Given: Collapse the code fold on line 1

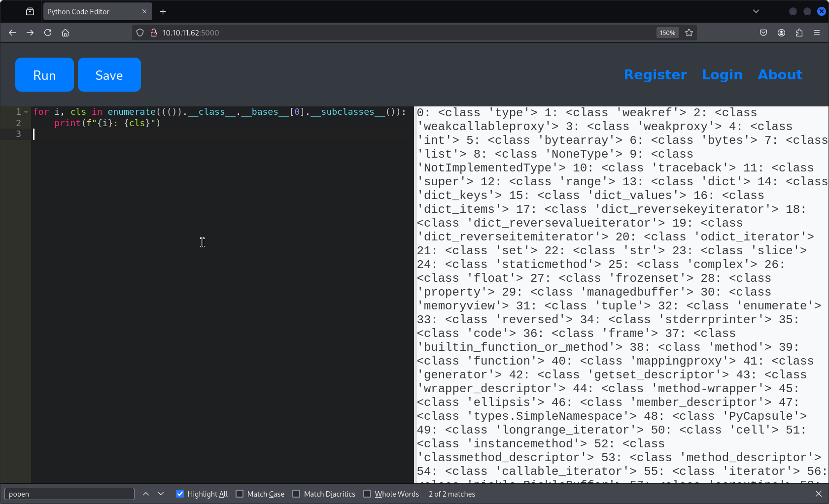Looking at the screenshot, I should click(x=26, y=112).
